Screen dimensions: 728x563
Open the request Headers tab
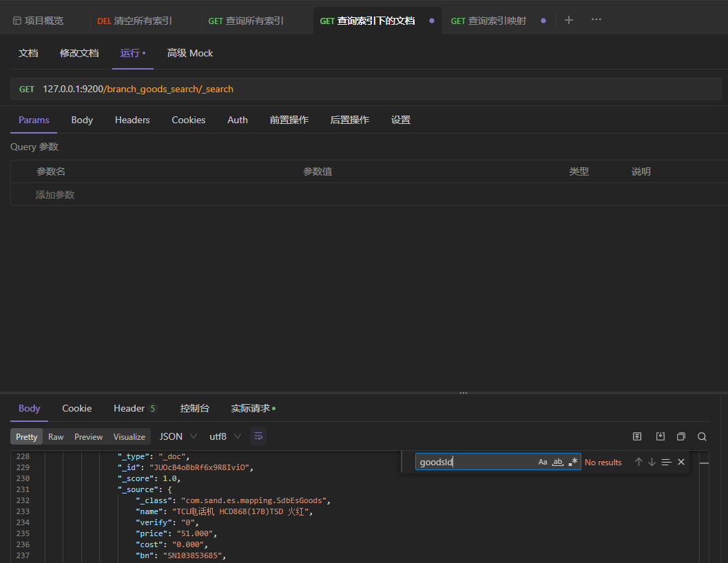[132, 120]
